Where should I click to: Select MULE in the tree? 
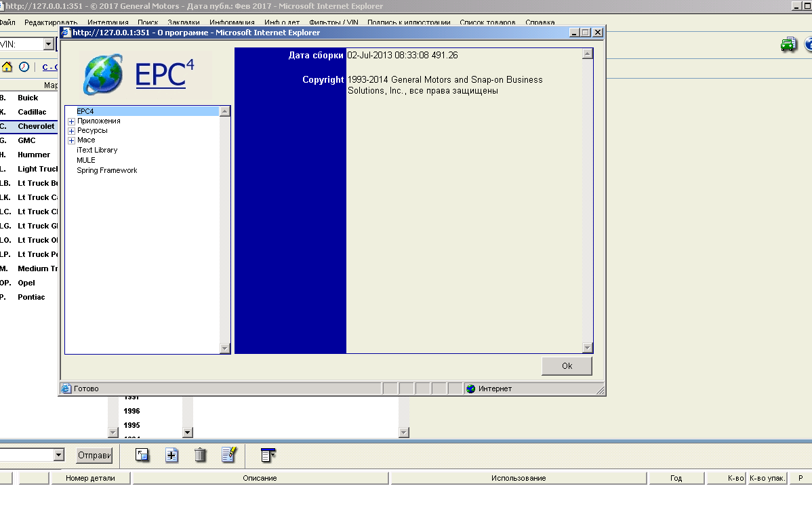(86, 161)
